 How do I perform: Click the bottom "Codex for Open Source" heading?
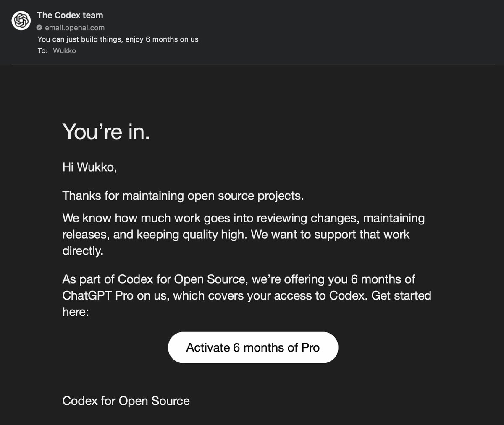point(126,401)
